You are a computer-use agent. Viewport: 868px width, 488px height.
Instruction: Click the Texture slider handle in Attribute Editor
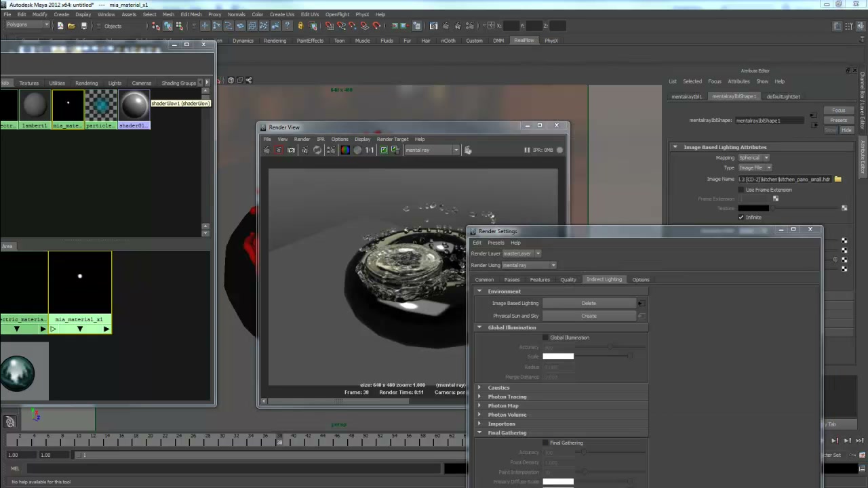click(772, 208)
